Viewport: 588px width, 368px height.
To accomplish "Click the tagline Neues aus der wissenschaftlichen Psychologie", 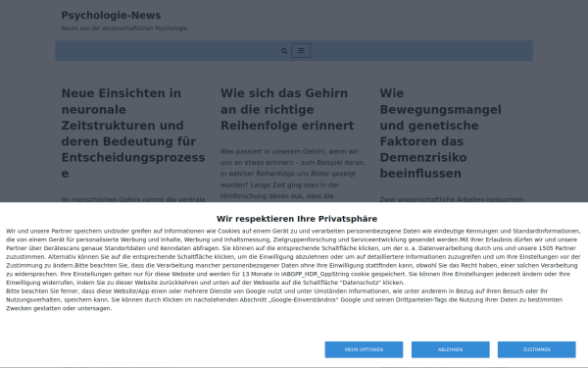I will (x=124, y=28).
